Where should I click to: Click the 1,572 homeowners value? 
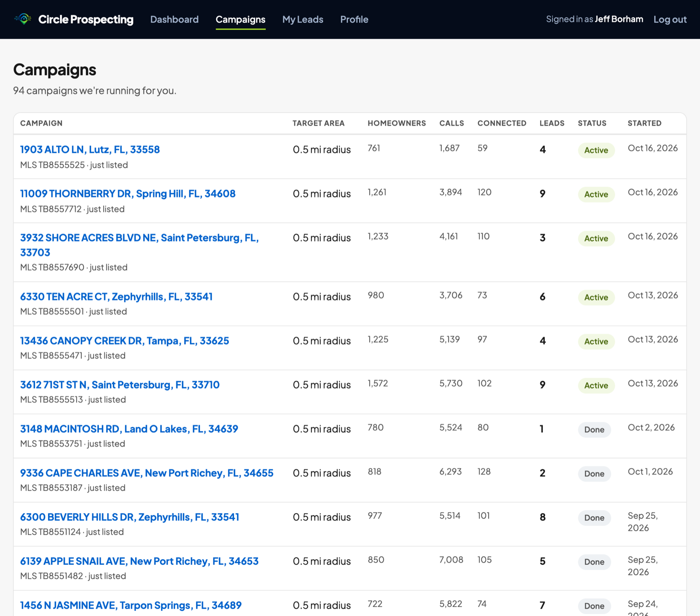point(378,384)
